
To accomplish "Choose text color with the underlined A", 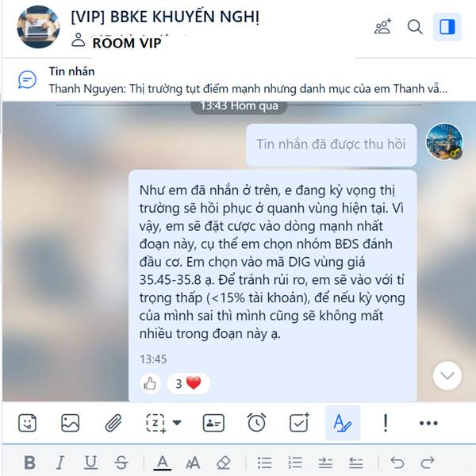I will 163,463.
